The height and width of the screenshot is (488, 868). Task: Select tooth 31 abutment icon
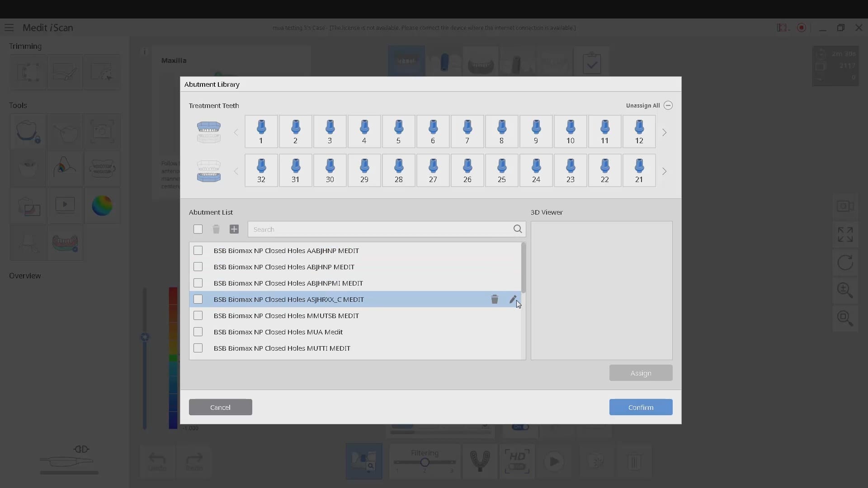295,170
